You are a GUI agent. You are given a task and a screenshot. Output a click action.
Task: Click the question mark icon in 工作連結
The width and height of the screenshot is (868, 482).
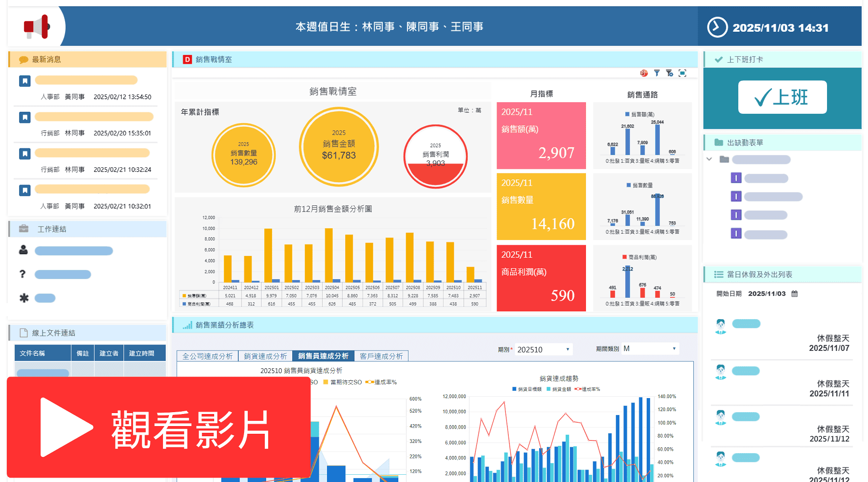[23, 274]
